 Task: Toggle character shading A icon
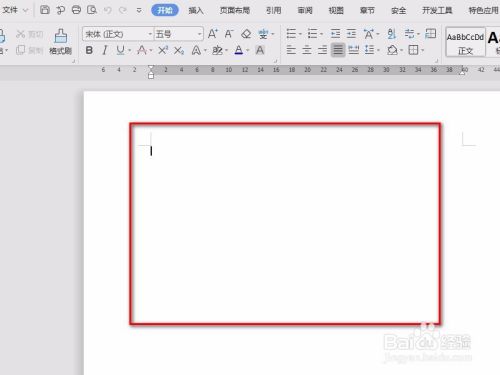(x=260, y=50)
